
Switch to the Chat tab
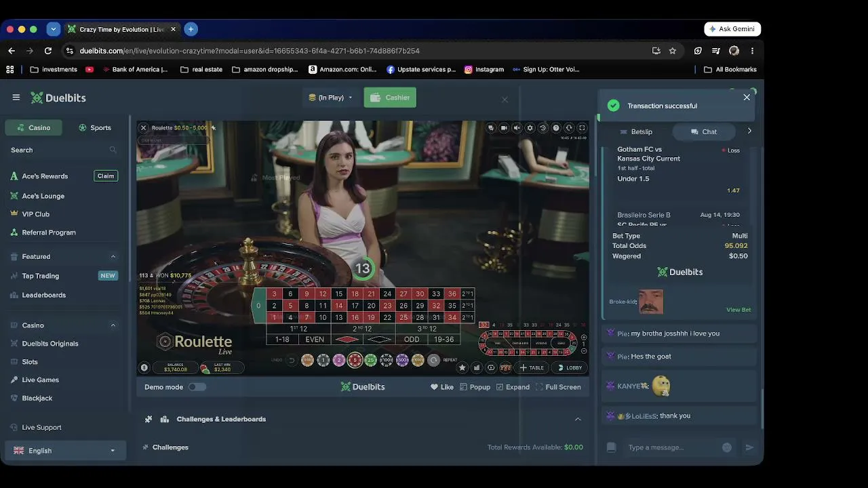click(703, 131)
